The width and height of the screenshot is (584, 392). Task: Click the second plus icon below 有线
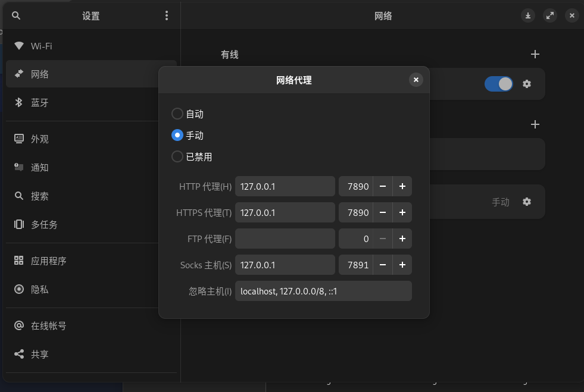click(535, 124)
